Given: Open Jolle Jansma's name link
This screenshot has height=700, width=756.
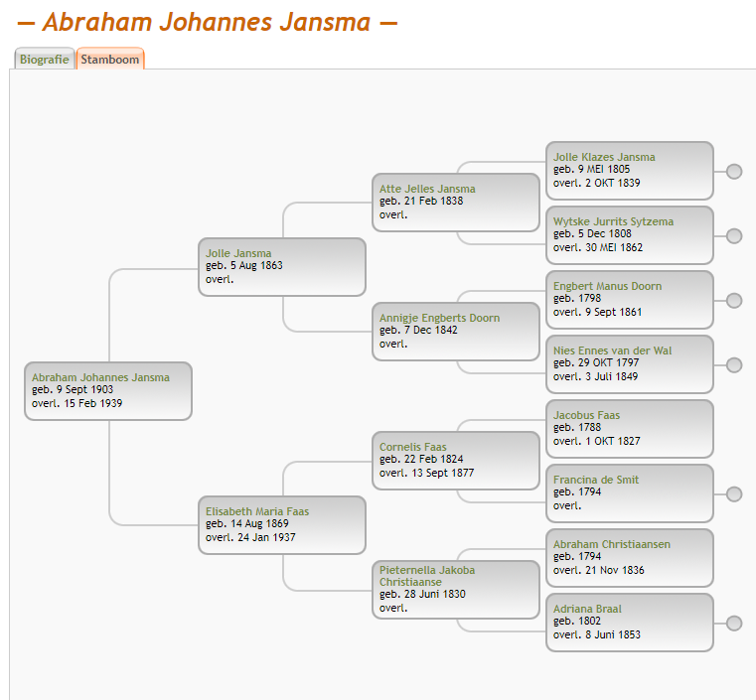Looking at the screenshot, I should 238,253.
